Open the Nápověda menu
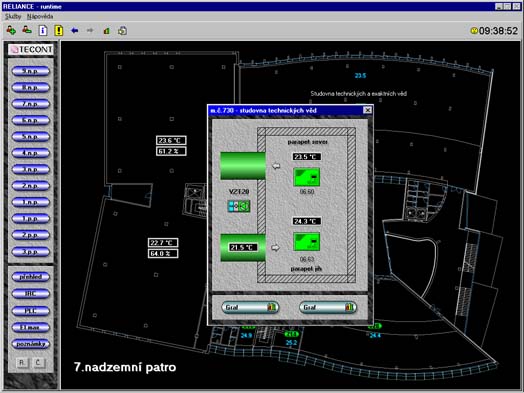 (40, 16)
